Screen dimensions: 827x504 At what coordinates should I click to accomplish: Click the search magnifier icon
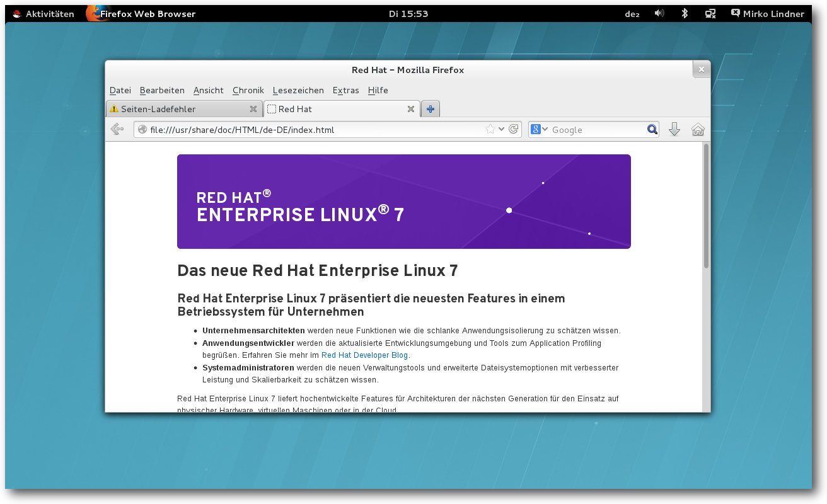[x=652, y=129]
